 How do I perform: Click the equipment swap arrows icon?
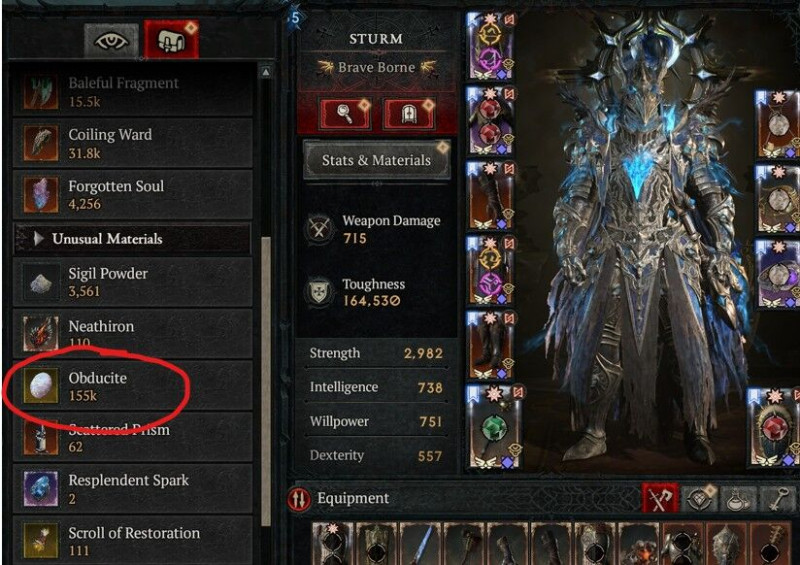pos(299,499)
